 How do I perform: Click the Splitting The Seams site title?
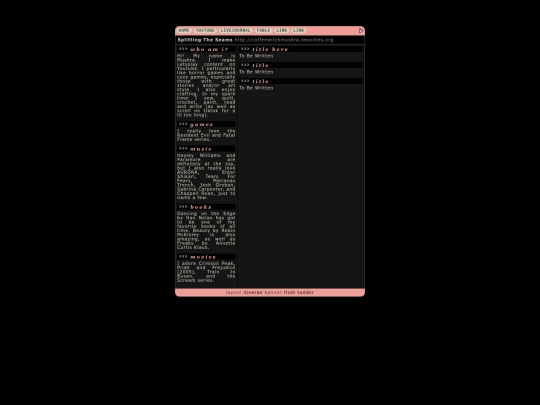point(205,40)
